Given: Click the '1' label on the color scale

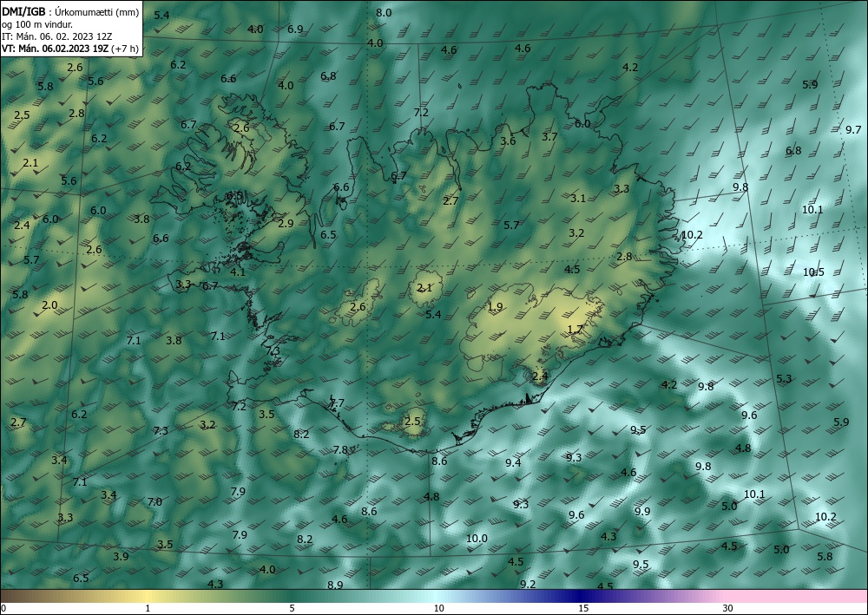Looking at the screenshot, I should click(x=148, y=608).
